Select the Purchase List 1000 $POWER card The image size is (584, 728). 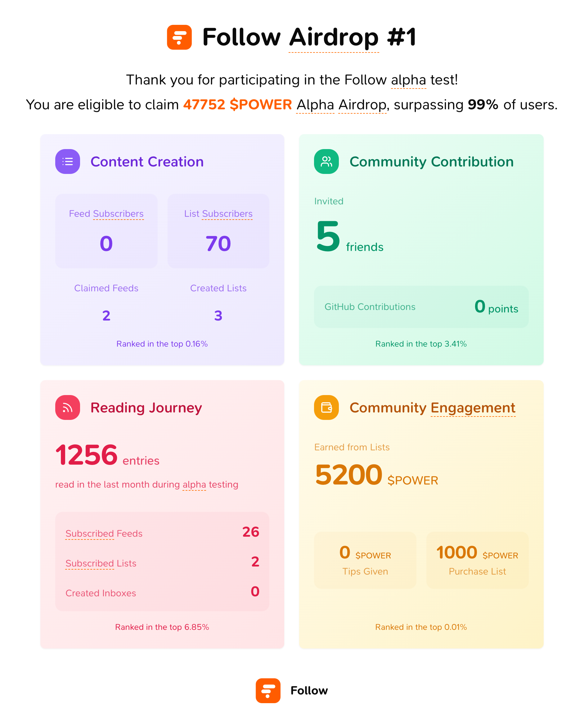(x=477, y=560)
